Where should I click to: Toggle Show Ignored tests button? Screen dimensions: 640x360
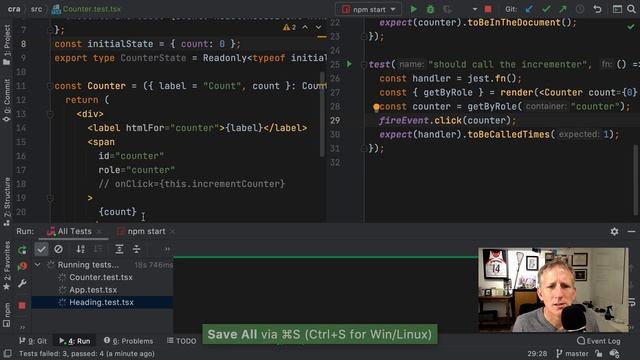tap(58, 249)
